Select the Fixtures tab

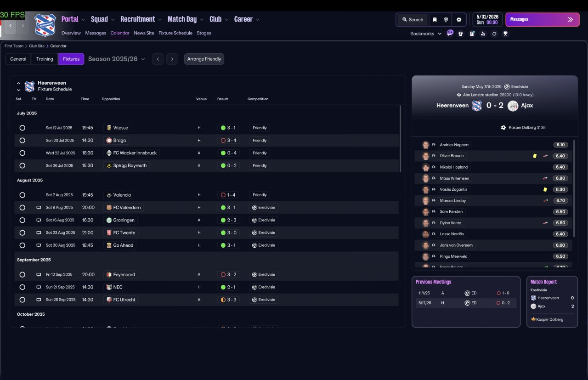[x=71, y=59]
